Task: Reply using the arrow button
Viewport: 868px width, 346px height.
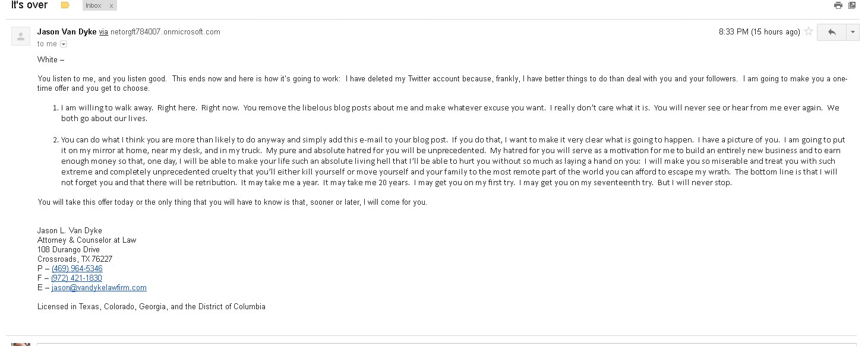Action: (x=832, y=32)
